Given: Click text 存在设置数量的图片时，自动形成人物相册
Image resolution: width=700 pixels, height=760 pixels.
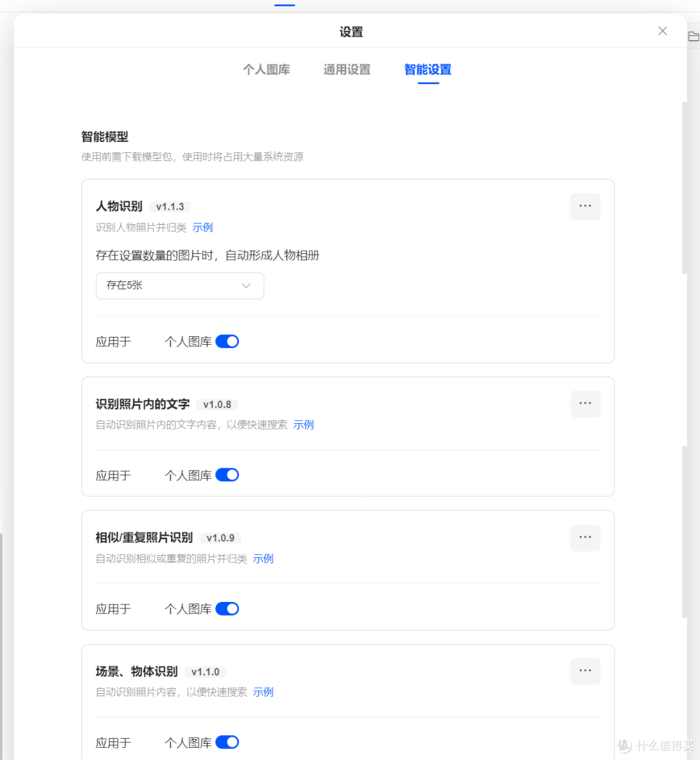Looking at the screenshot, I should pos(207,255).
